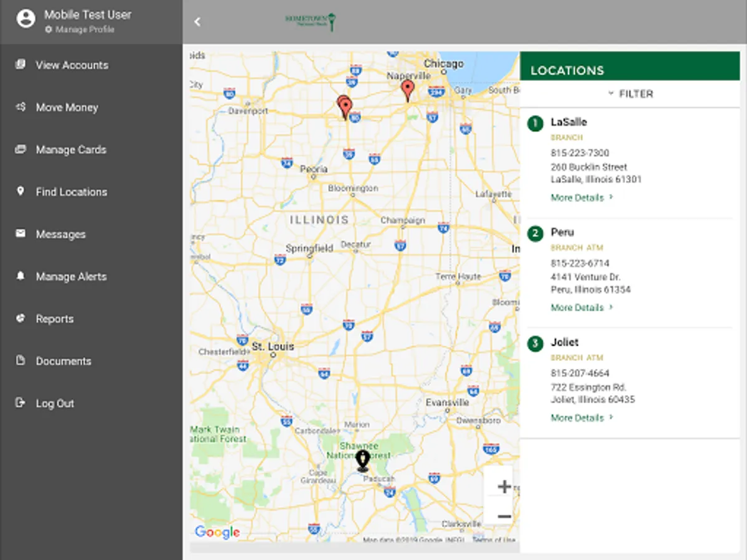
Task: Click the Manage Cards icon
Action: [x=21, y=149]
